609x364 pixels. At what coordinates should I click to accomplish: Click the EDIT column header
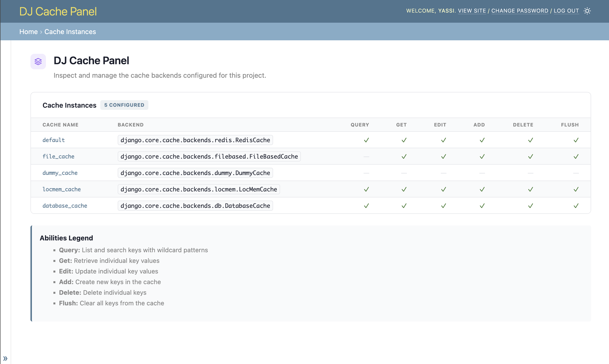(440, 125)
